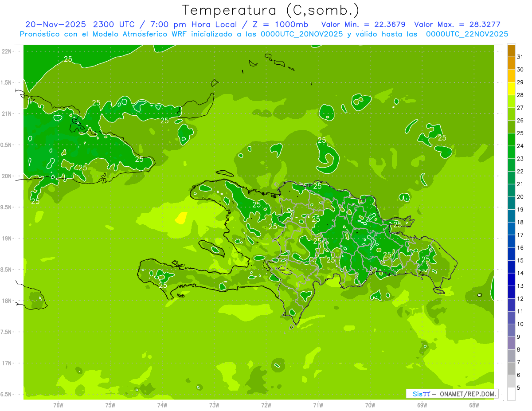
Task: Click 'Valor Max. = 28.3277' text
Action: pyautogui.click(x=457, y=24)
